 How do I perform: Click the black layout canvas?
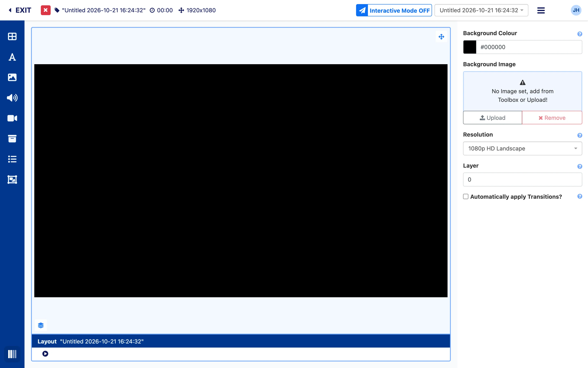241,181
